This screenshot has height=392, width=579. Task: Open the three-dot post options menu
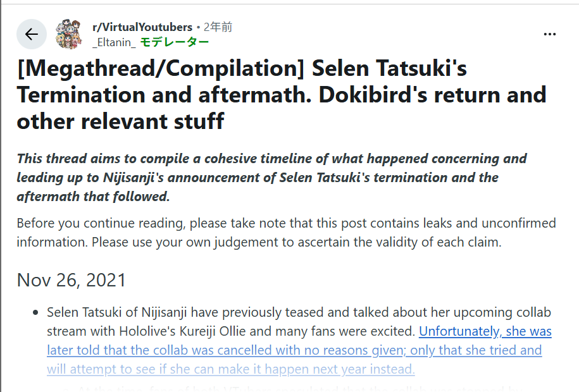[549, 34]
